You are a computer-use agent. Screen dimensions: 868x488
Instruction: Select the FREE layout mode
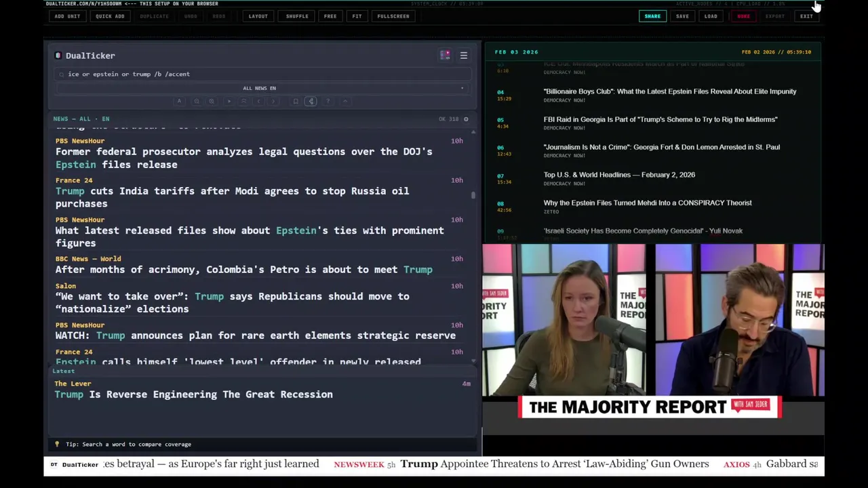[330, 16]
